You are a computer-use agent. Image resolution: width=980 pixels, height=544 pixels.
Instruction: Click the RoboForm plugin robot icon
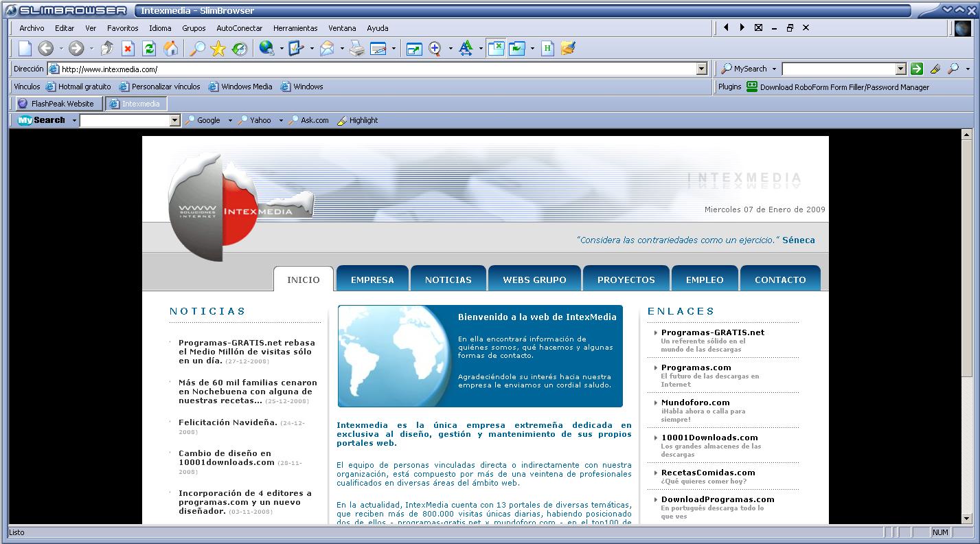coord(752,87)
